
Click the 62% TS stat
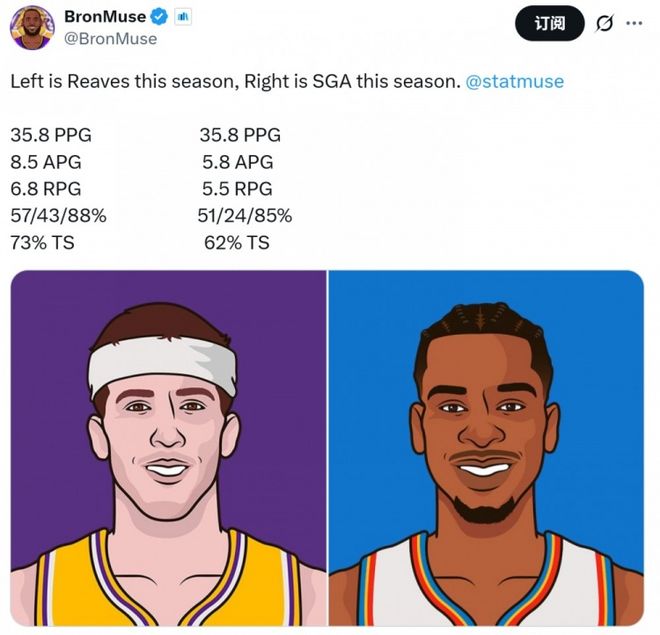234,242
